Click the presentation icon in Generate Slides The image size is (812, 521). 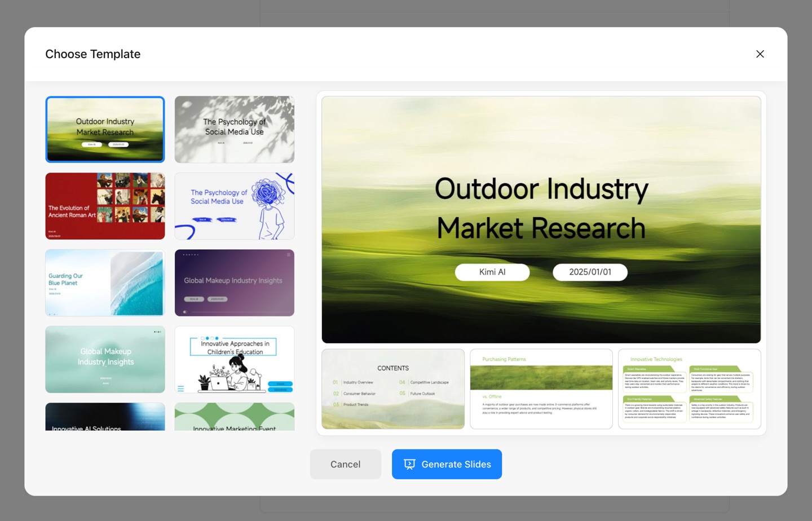409,464
